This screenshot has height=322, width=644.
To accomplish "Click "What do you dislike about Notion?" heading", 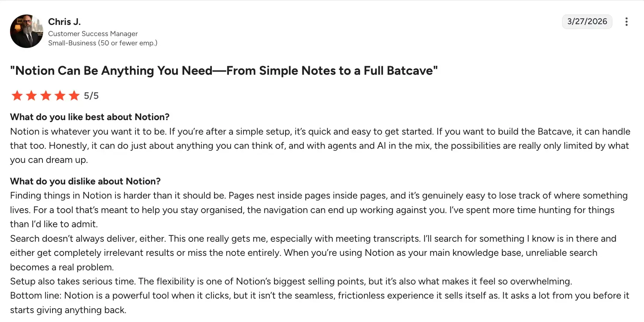I will click(85, 181).
